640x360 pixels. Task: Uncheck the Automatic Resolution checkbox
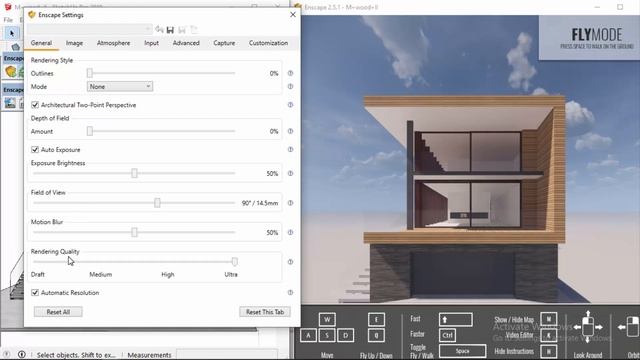coord(35,293)
